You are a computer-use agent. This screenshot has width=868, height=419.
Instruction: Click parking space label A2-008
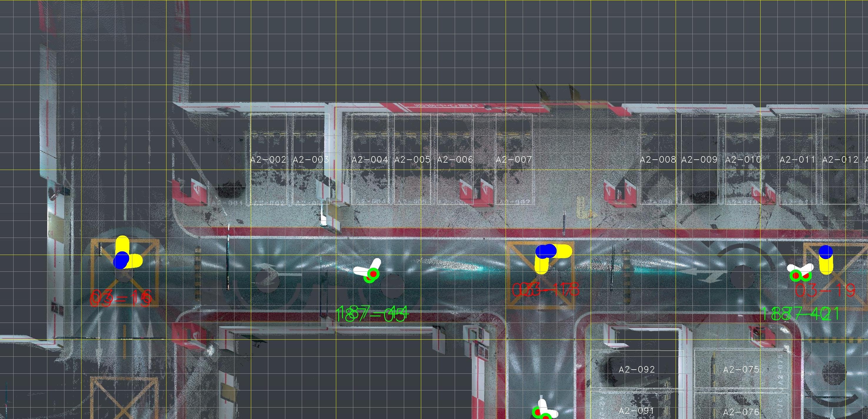658,160
